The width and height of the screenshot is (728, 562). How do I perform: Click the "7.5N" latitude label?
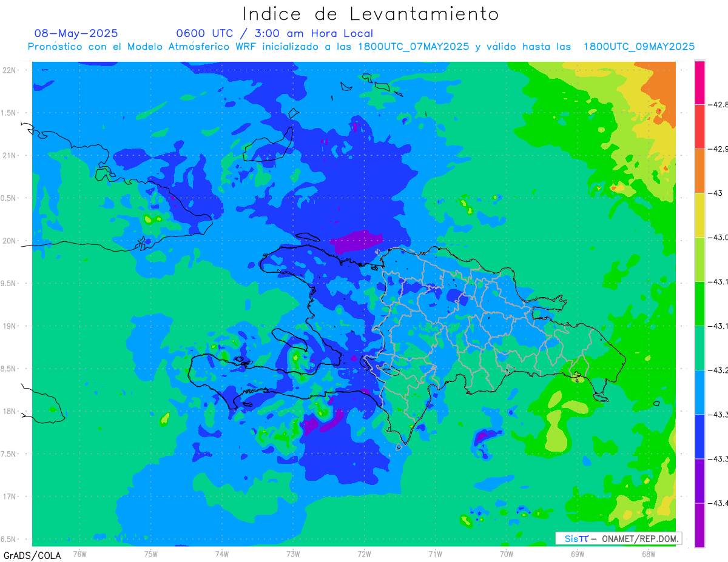[8, 454]
